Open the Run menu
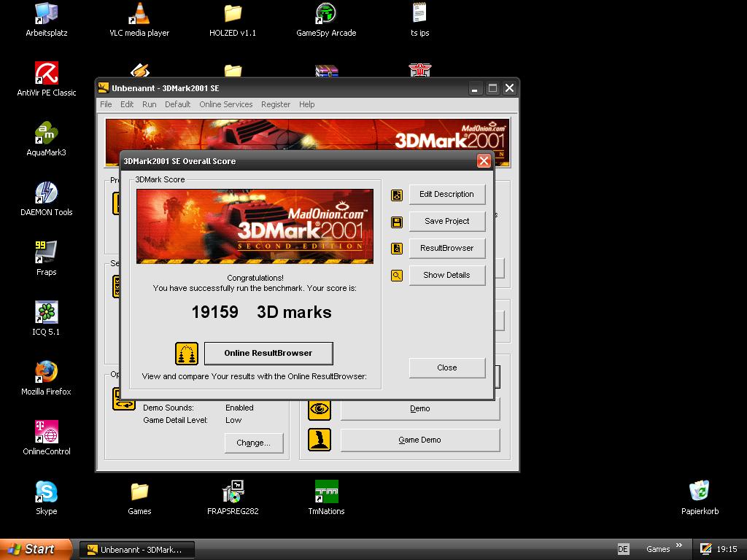This screenshot has width=747, height=560. click(149, 104)
